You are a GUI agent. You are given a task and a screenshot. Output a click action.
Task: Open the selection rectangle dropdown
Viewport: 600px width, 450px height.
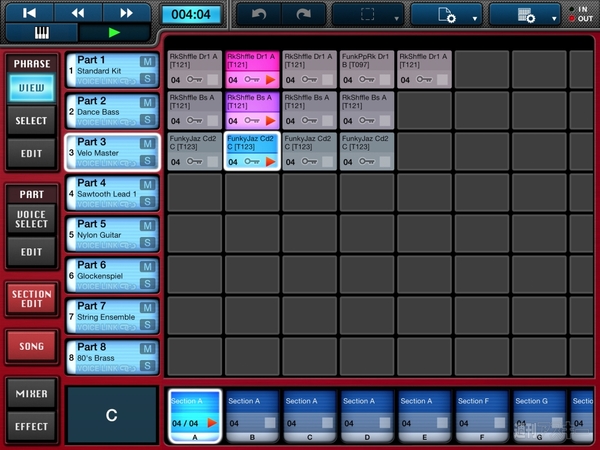pyautogui.click(x=368, y=15)
